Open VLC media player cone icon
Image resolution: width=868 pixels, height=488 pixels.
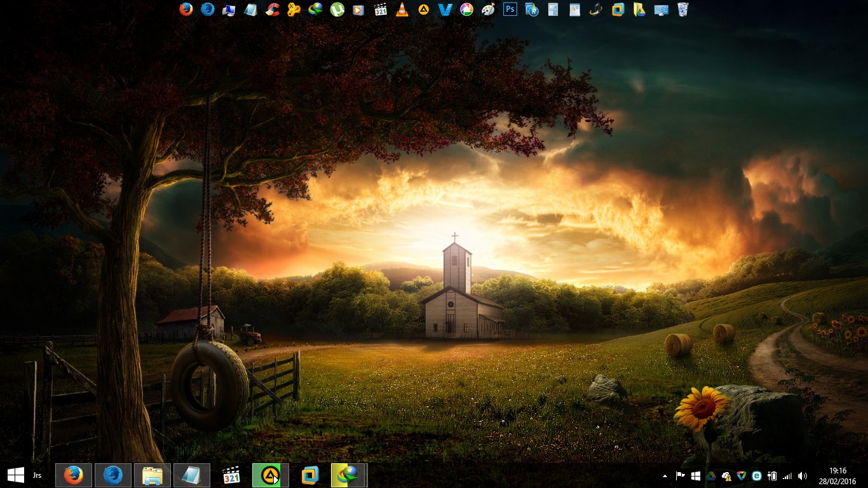point(402,10)
